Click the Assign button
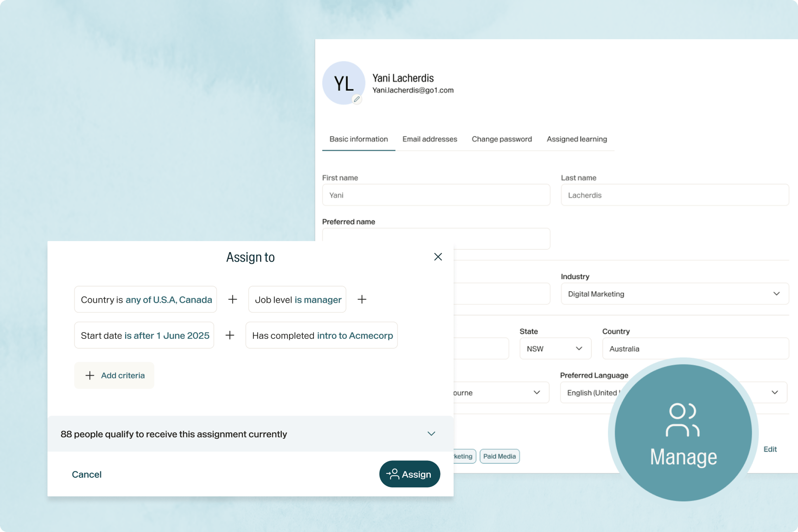Viewport: 798px width, 532px height. click(x=410, y=474)
